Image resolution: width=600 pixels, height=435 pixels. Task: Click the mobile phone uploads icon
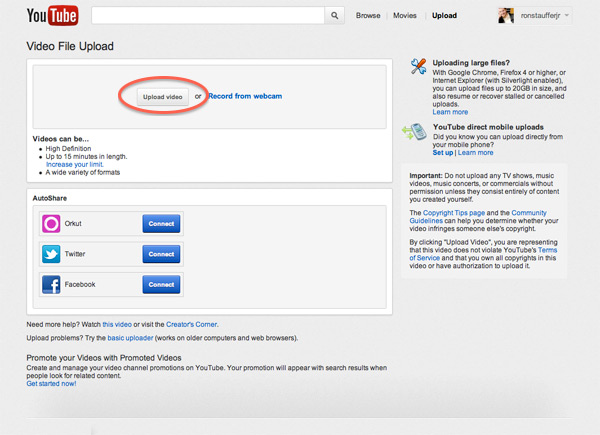(x=414, y=132)
